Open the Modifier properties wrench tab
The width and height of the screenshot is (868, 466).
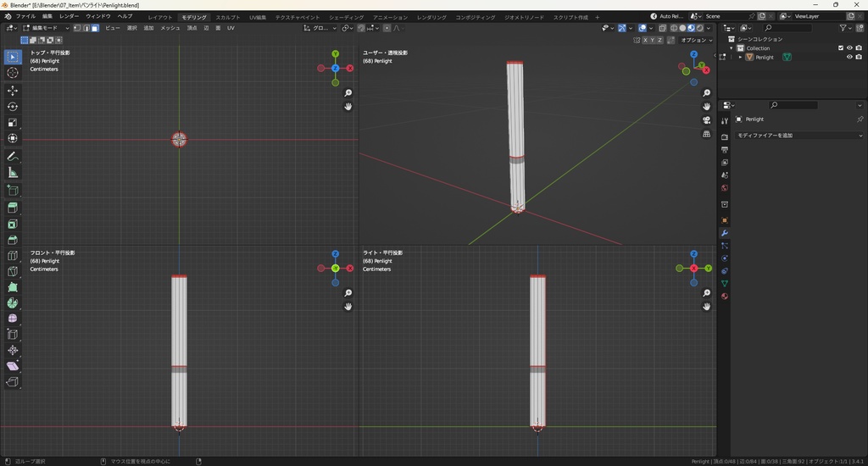pyautogui.click(x=724, y=233)
